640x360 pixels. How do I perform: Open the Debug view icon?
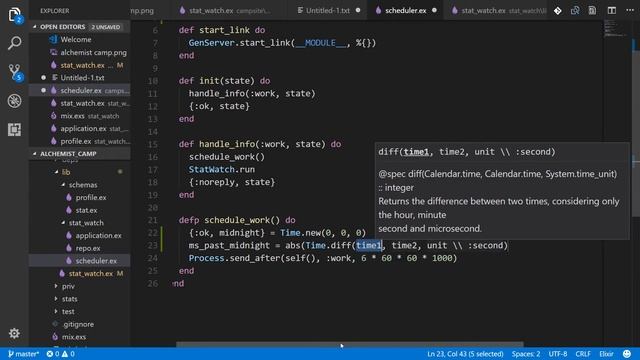coord(14,101)
